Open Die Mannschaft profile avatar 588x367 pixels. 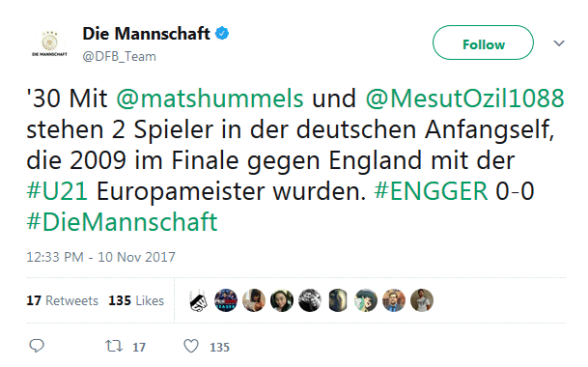point(49,43)
